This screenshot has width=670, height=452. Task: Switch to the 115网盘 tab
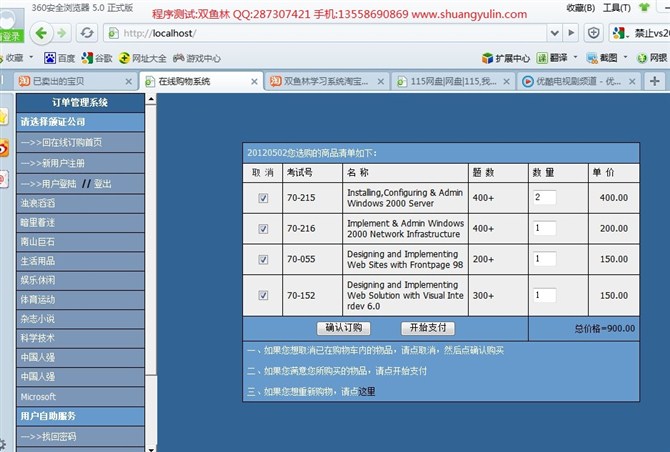tap(453, 81)
